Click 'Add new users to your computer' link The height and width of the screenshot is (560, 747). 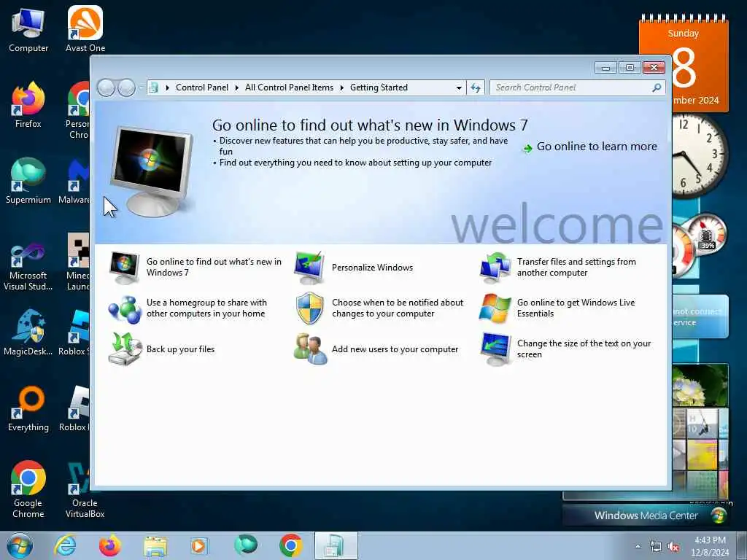click(395, 349)
